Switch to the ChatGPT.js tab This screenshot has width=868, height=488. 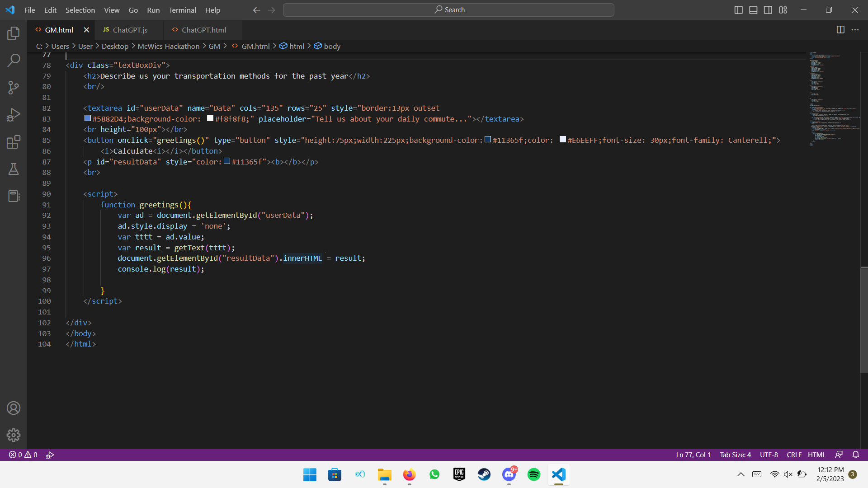point(130,30)
